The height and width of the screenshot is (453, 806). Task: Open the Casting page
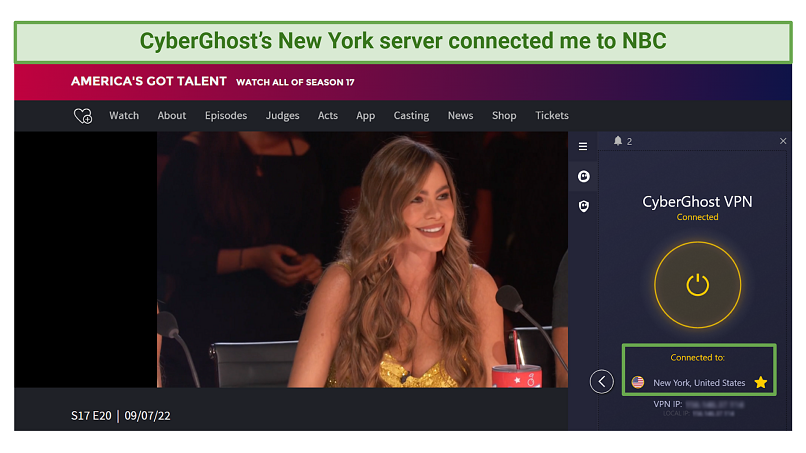click(411, 116)
